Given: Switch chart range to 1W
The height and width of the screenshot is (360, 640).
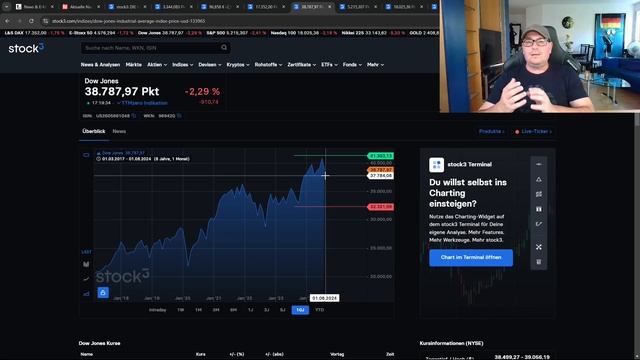Looking at the screenshot, I should coord(180,310).
